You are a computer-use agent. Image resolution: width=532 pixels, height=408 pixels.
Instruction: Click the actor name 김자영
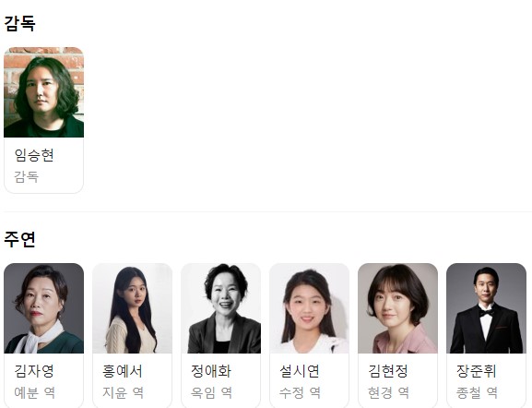click(x=34, y=371)
